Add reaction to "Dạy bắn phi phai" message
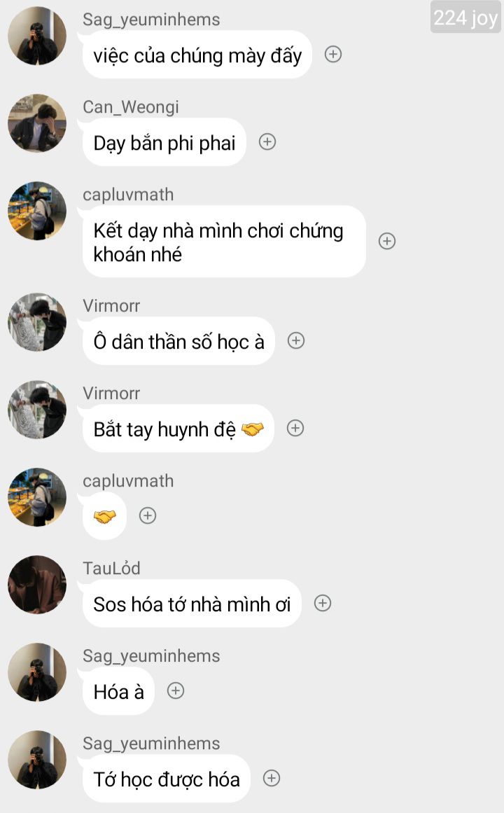 [267, 141]
